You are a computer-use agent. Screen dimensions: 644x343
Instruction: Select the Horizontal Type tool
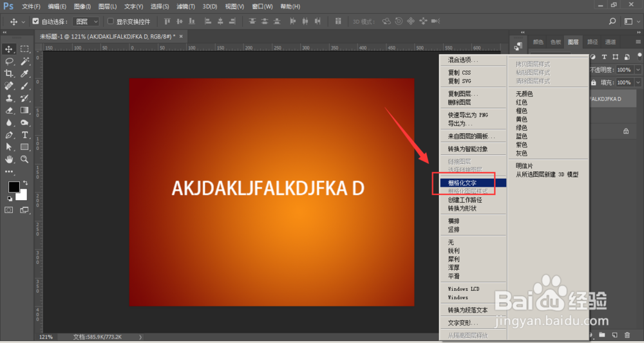(x=24, y=135)
